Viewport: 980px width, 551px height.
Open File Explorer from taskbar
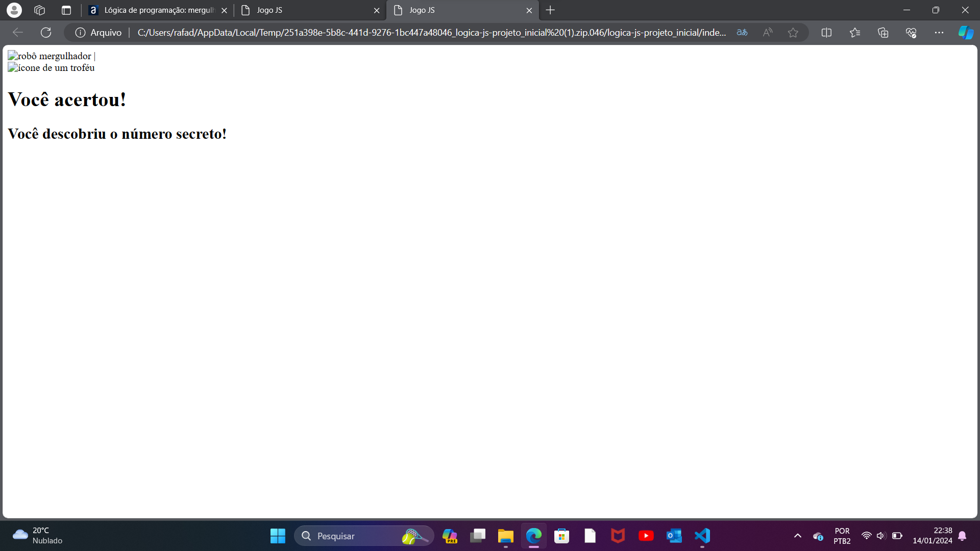[x=506, y=536]
